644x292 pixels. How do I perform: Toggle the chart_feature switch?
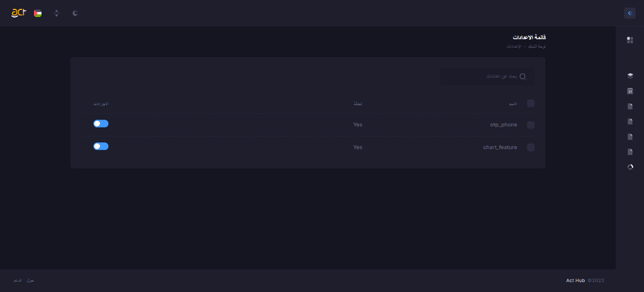point(101,146)
